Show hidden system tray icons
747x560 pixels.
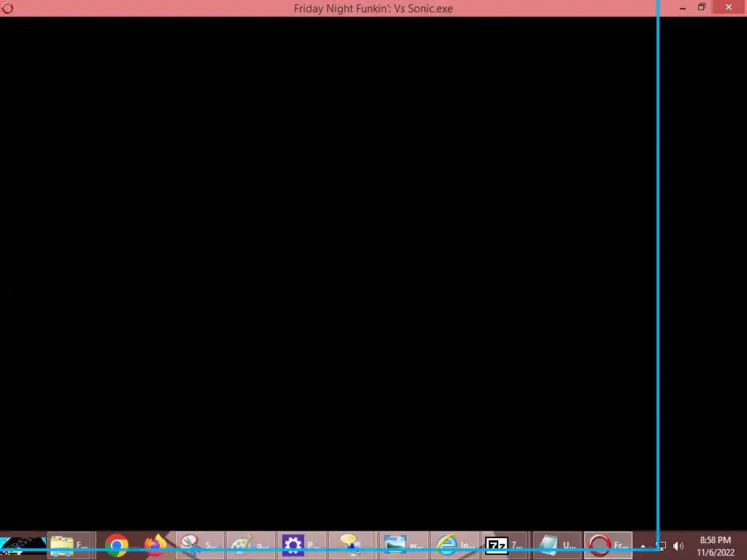643,546
